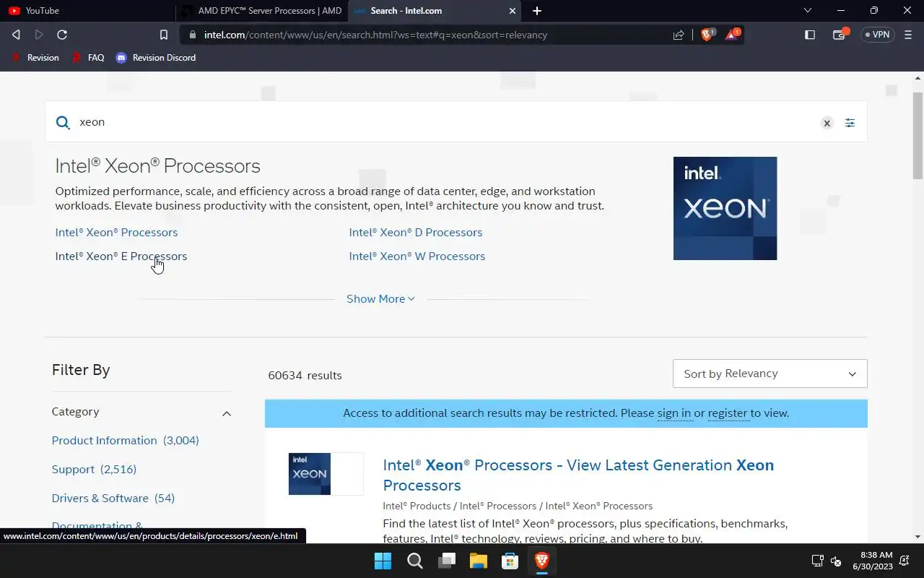The image size is (924, 578).
Task: Open a new tab with plus icon
Action: pyautogui.click(x=536, y=11)
